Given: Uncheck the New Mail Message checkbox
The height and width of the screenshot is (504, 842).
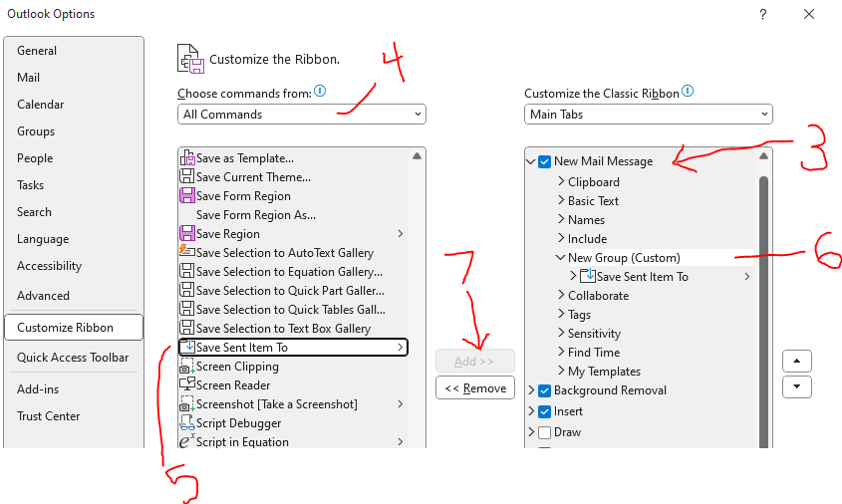Looking at the screenshot, I should pos(544,161).
